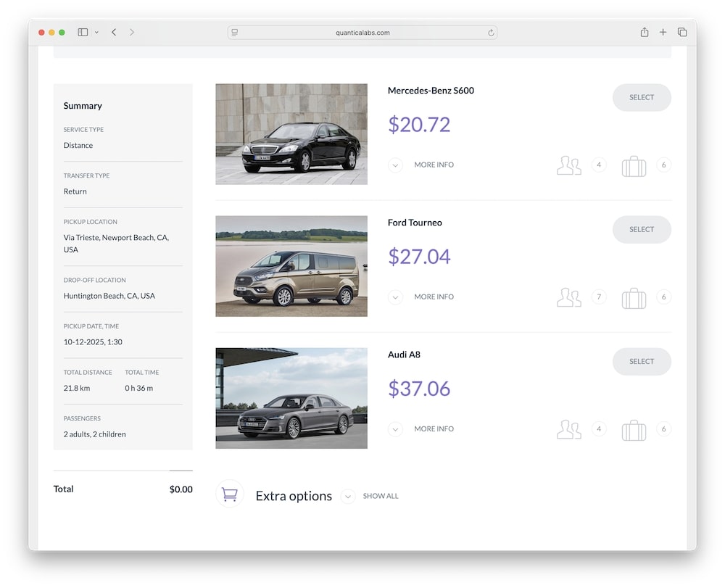Expand the Mercedes-Benz S600 More Info chevron
725x588 pixels.
coord(395,165)
